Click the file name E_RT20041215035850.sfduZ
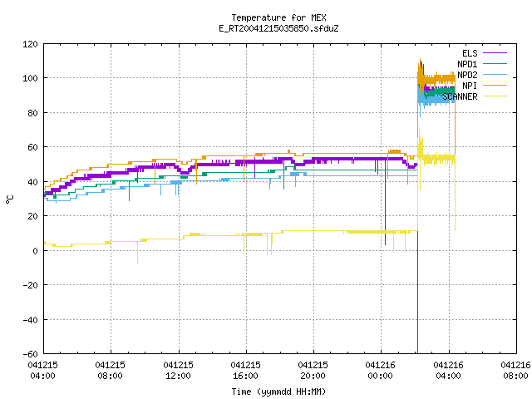This screenshot has width=532, height=399. [x=278, y=28]
